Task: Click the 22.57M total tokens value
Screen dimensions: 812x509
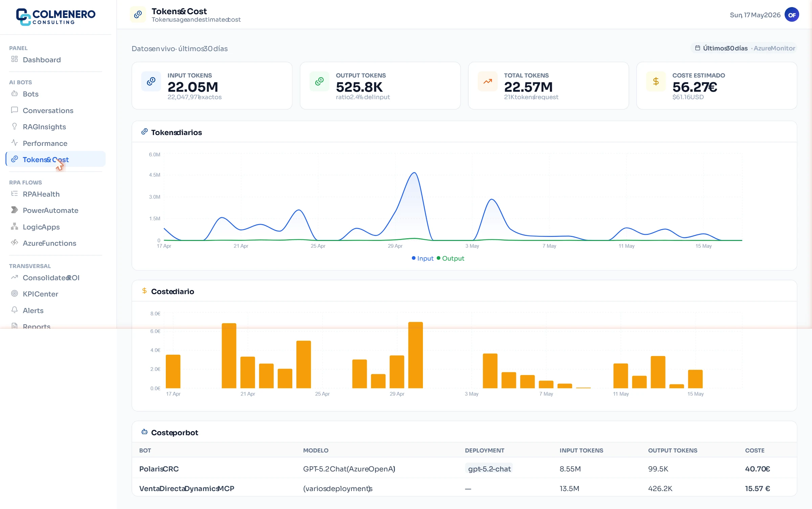Action: click(528, 87)
